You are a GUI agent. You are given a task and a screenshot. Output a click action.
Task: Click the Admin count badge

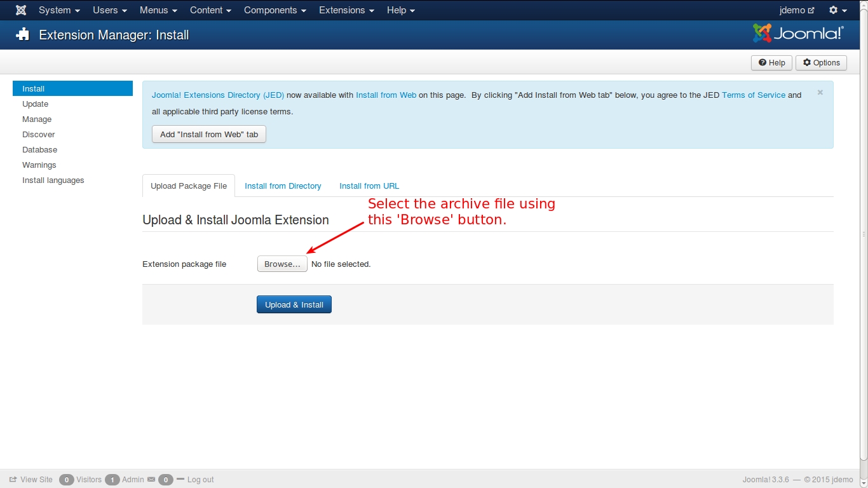112,480
